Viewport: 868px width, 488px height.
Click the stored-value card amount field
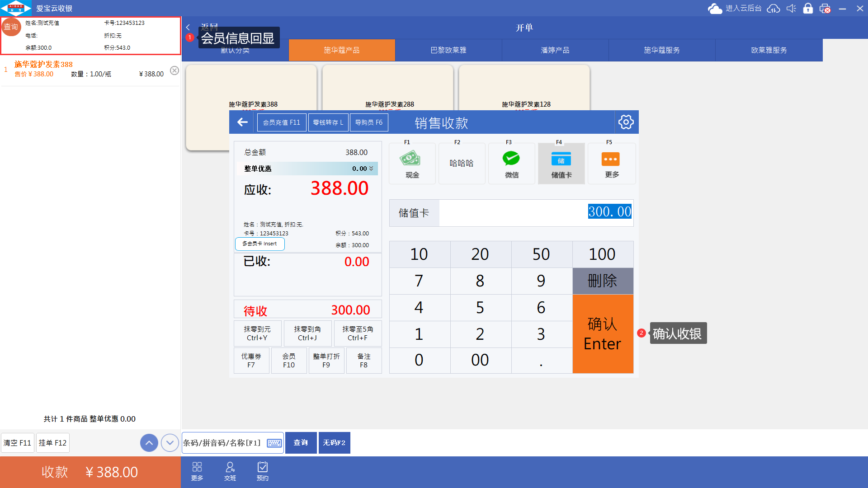pyautogui.click(x=536, y=212)
